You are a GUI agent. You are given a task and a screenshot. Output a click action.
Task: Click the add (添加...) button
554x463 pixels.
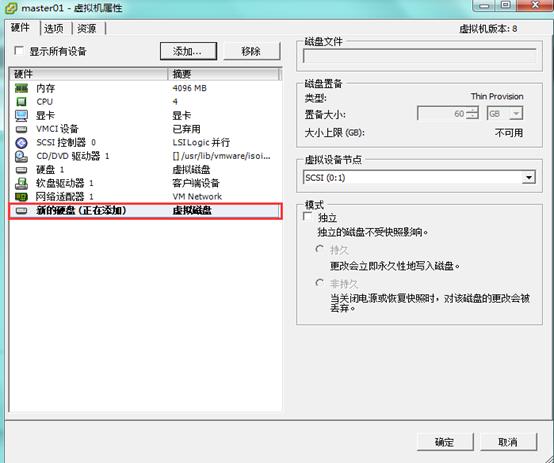pyautogui.click(x=188, y=51)
